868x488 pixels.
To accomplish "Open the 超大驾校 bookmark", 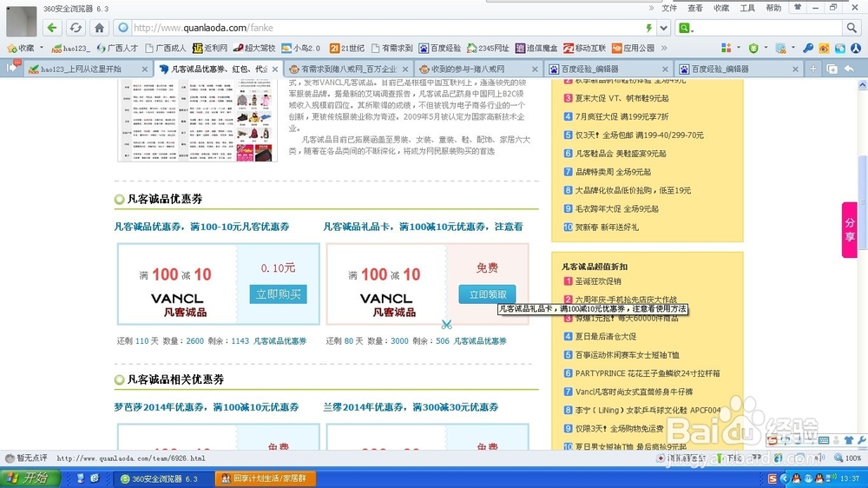I will point(254,48).
